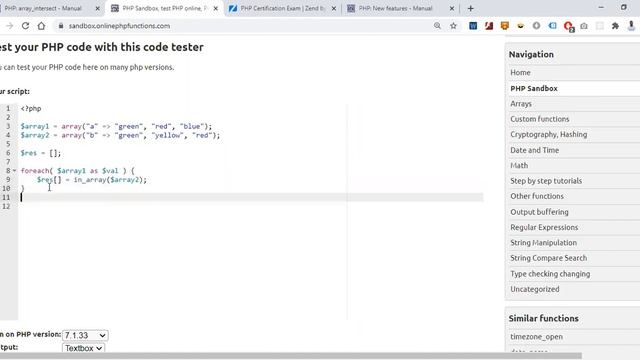Viewport: 640px width, 360px height.
Task: Collapse the foreach block fold arrow
Action: click(15, 171)
